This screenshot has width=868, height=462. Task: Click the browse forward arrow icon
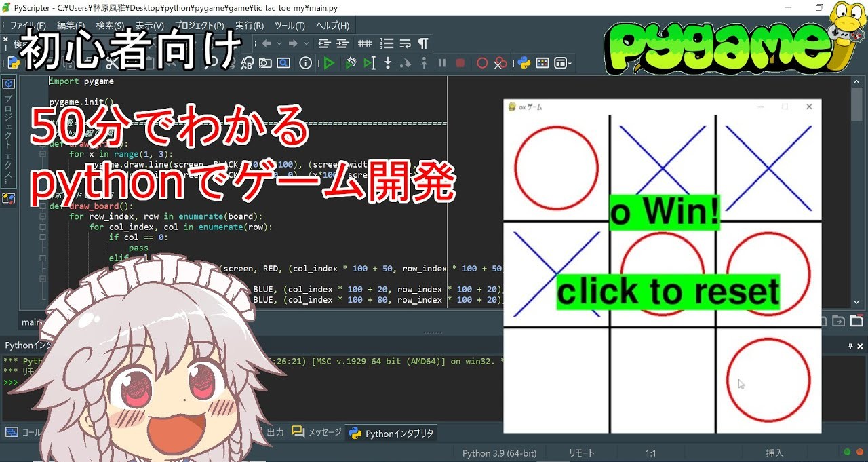point(293,43)
